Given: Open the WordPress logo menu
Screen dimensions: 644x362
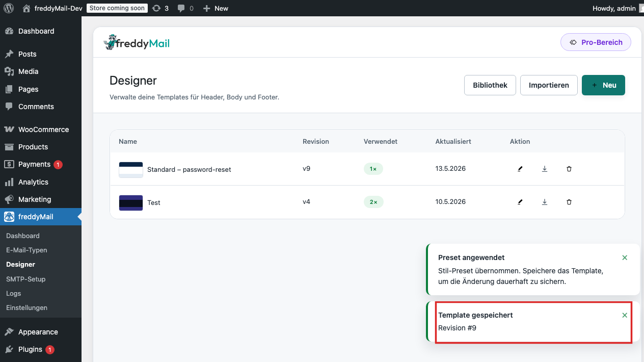Looking at the screenshot, I should (9, 8).
